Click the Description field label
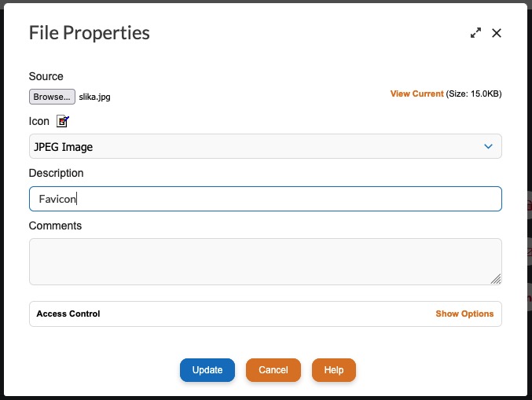Image resolution: width=532 pixels, height=400 pixels. [56, 173]
